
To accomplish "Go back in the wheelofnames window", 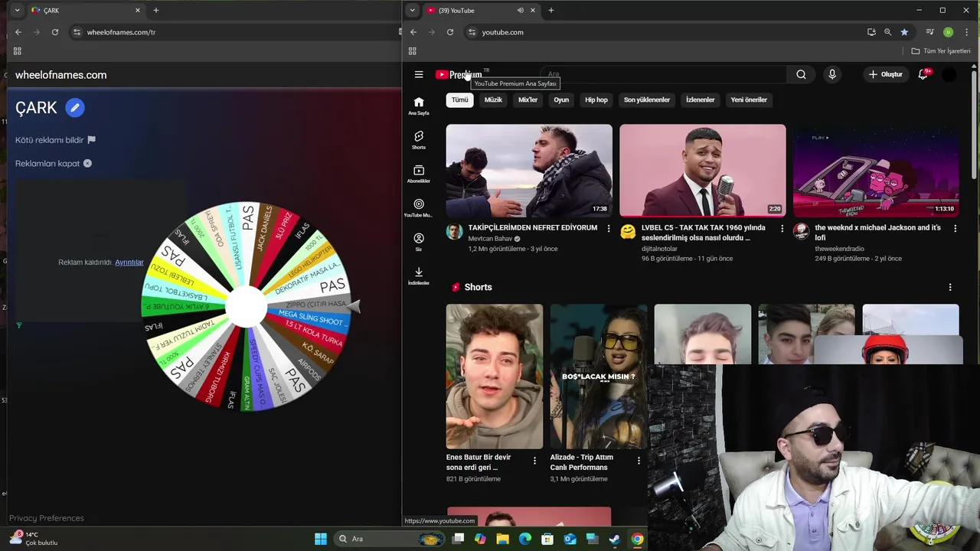I will click(18, 32).
